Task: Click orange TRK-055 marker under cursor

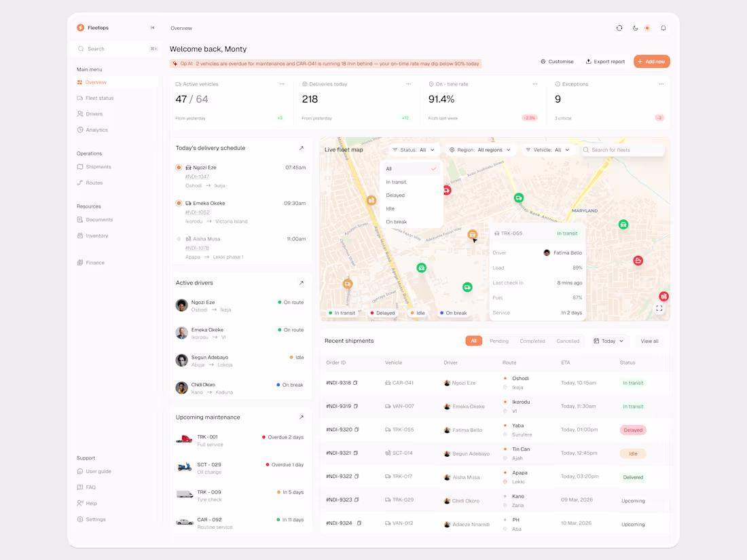Action: 472,234
